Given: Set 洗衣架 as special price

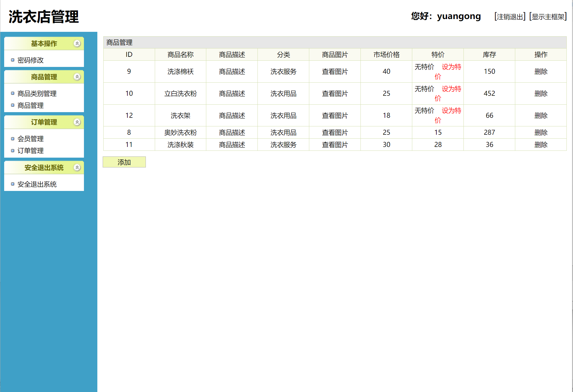Looking at the screenshot, I should (x=451, y=111).
